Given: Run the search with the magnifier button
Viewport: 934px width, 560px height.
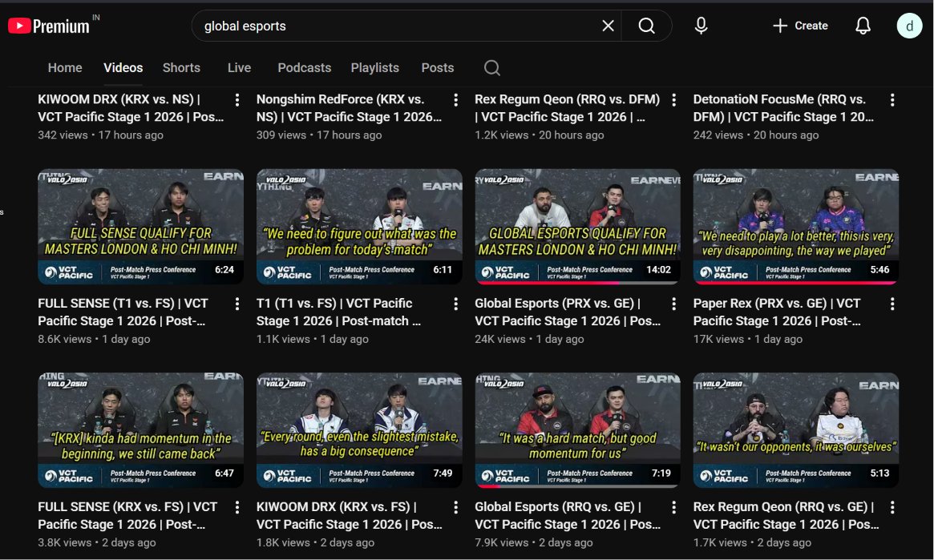Looking at the screenshot, I should tap(646, 26).
